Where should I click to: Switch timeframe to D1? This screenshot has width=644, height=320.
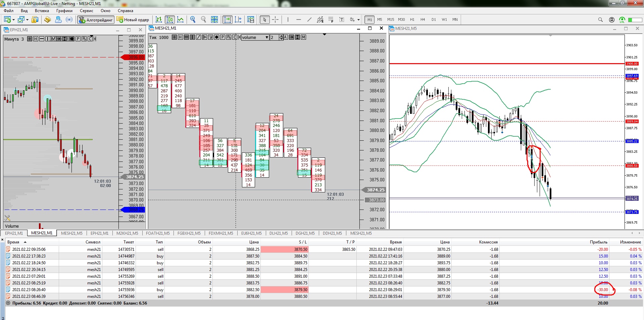[x=434, y=19]
